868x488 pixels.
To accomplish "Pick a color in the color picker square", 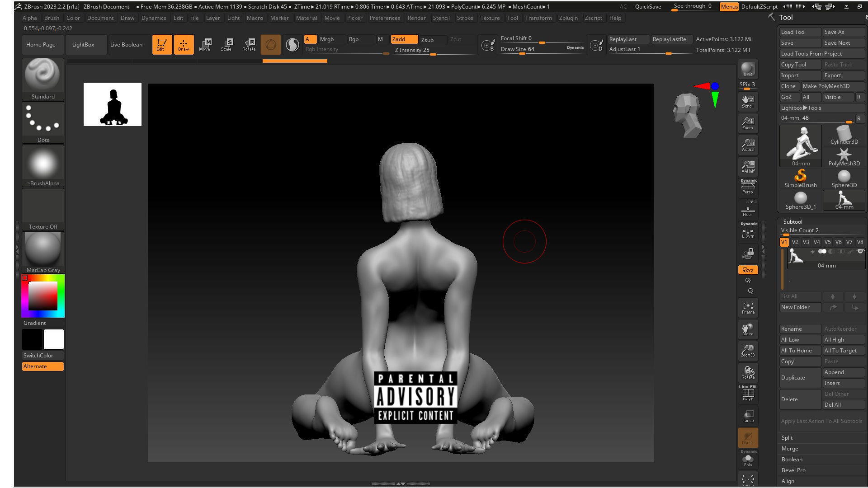I will [43, 296].
